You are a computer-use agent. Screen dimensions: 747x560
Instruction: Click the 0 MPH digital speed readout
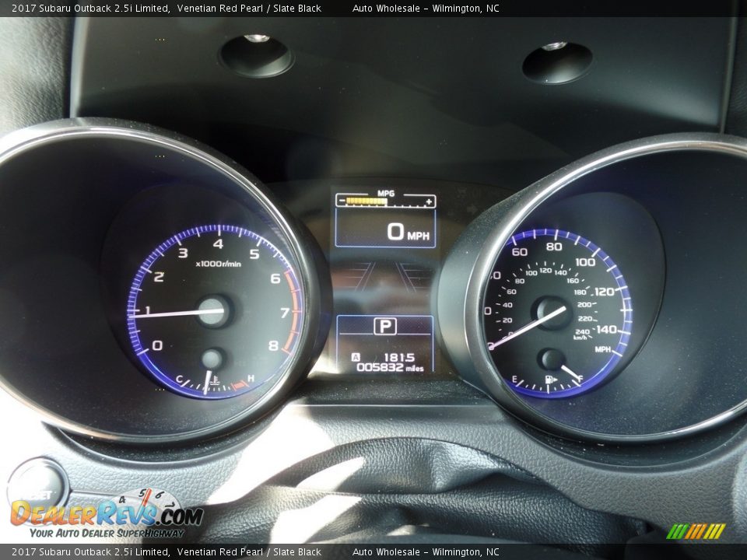click(x=408, y=232)
